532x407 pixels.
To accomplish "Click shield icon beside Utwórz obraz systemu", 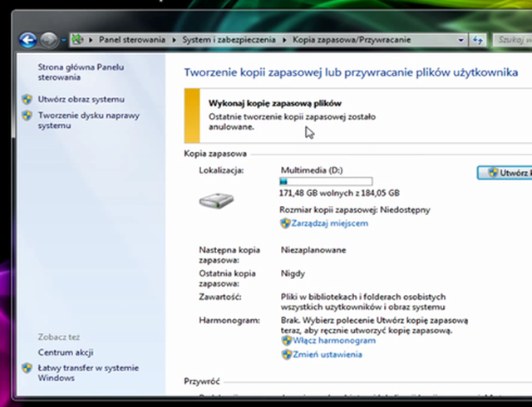I will pyautogui.click(x=27, y=100).
